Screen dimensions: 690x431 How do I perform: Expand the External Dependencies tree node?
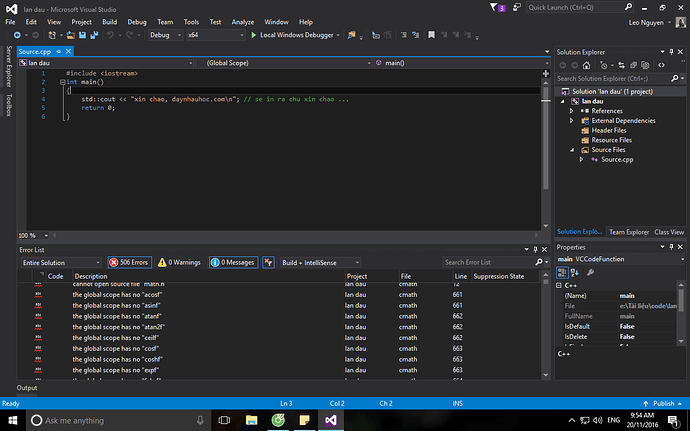571,121
